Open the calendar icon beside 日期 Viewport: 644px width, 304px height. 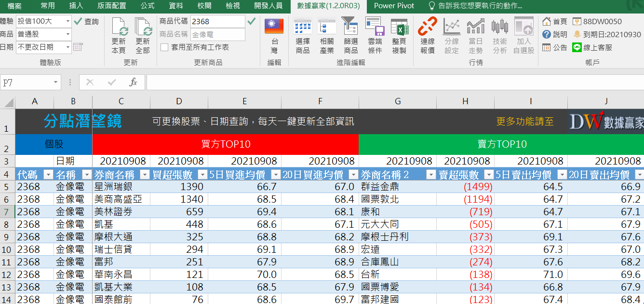click(78, 47)
